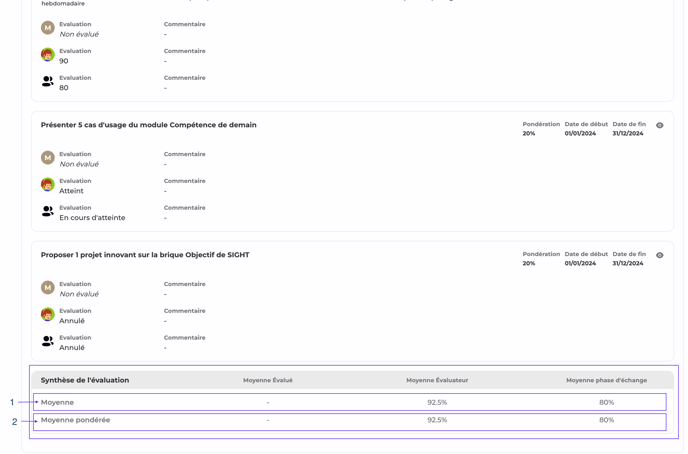Click the colored avatar next to evaluation 90

pyautogui.click(x=47, y=55)
